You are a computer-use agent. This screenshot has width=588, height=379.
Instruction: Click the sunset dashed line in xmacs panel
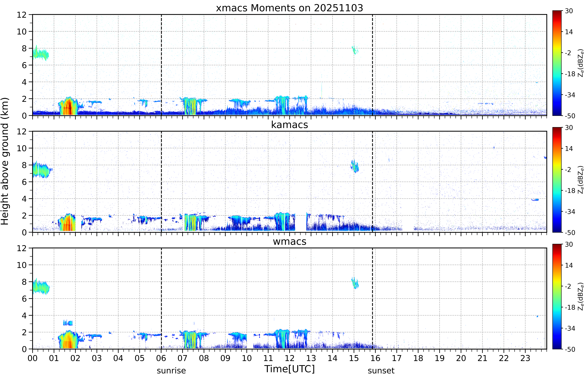tap(372, 65)
